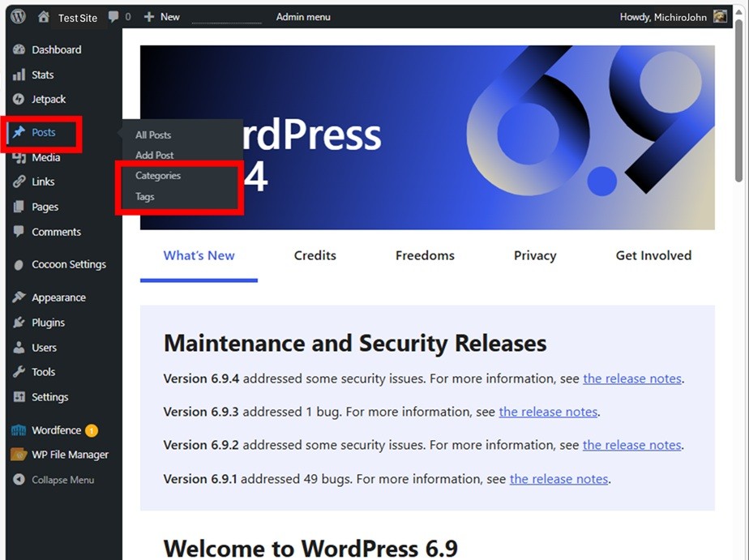Click the Jetpack icon in sidebar
This screenshot has width=749, height=560.
click(19, 99)
